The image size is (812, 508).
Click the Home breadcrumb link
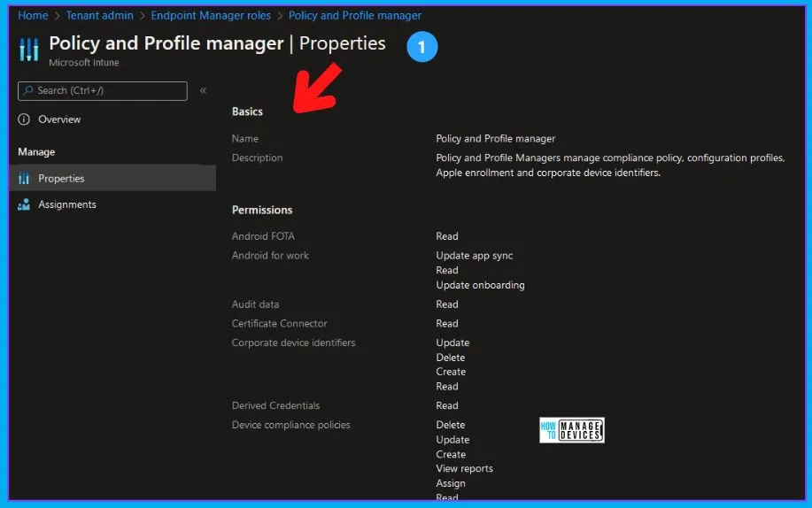point(33,16)
